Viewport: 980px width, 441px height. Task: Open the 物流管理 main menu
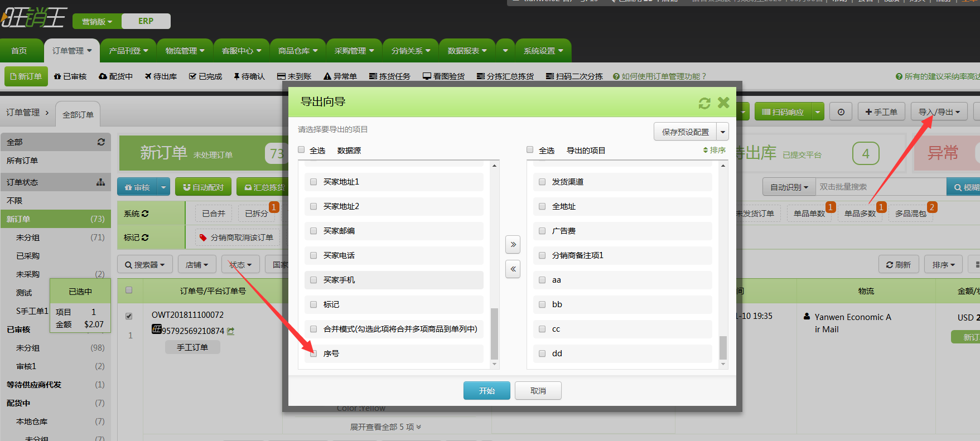(185, 51)
